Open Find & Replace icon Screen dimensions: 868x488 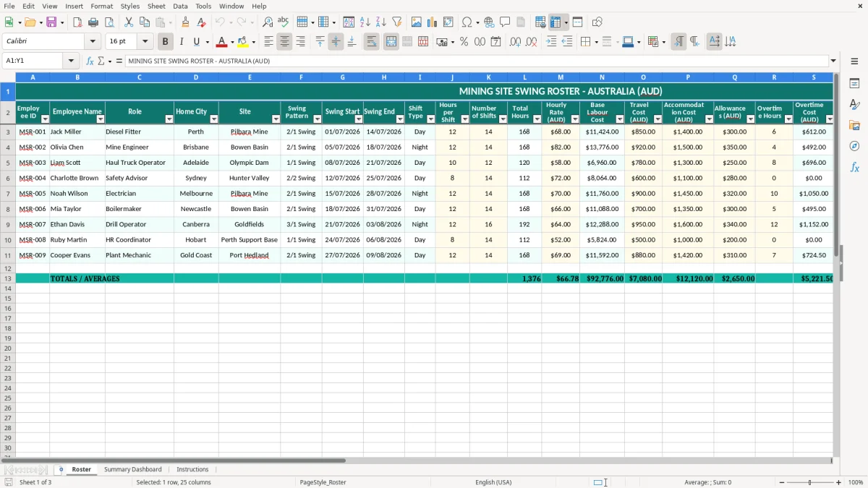click(x=268, y=22)
